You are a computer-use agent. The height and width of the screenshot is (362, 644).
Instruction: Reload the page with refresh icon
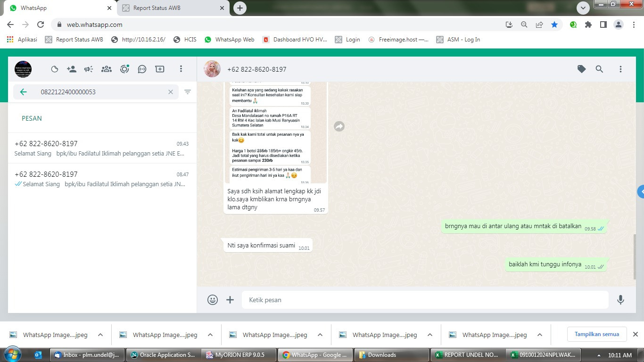pos(41,25)
